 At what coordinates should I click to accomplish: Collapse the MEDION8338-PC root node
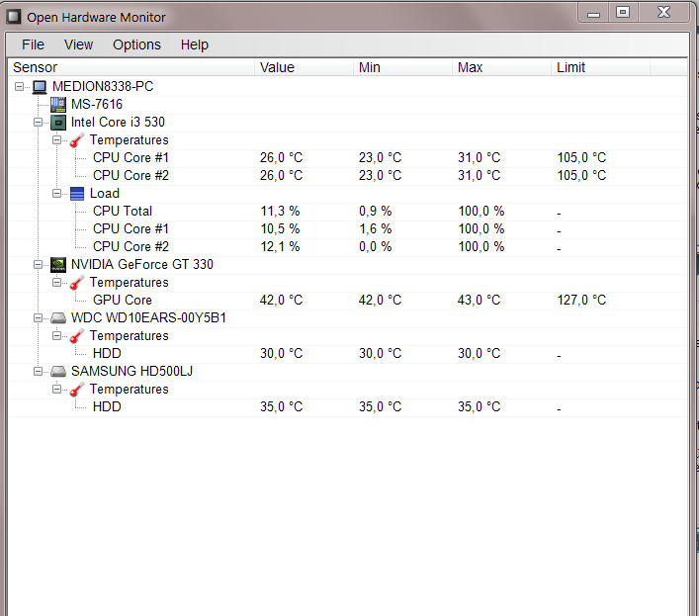(x=19, y=86)
